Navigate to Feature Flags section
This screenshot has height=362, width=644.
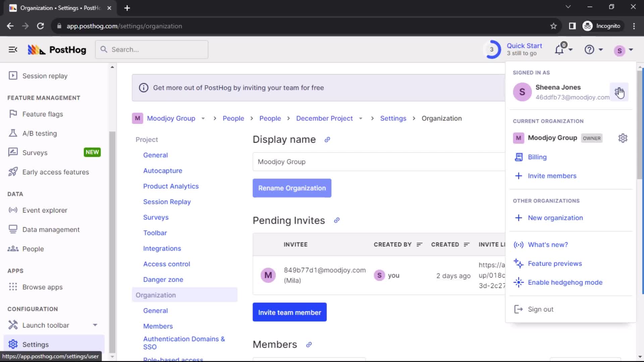[x=43, y=114]
